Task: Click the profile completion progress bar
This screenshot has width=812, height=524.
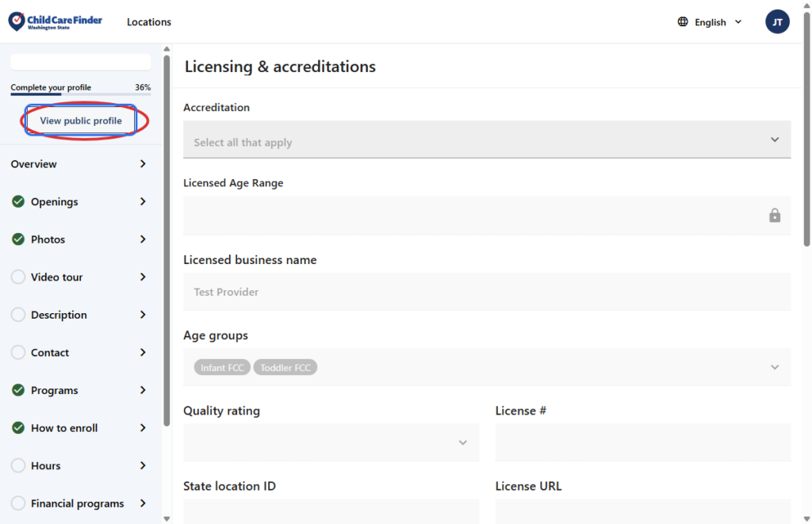Action: 80,94
